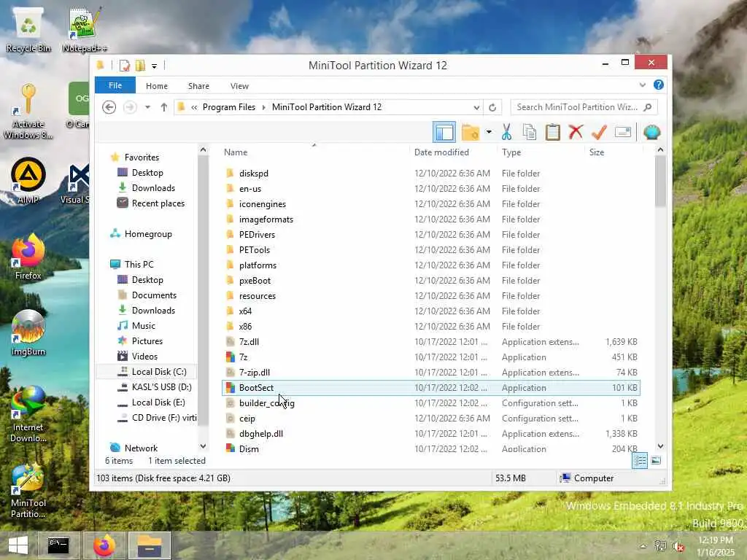This screenshot has width=747, height=560.
Task: Select Local Disk (E:) drive
Action: 158,402
